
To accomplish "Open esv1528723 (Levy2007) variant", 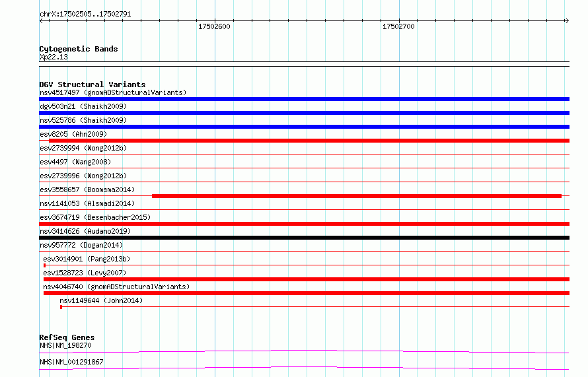I will point(85,273).
